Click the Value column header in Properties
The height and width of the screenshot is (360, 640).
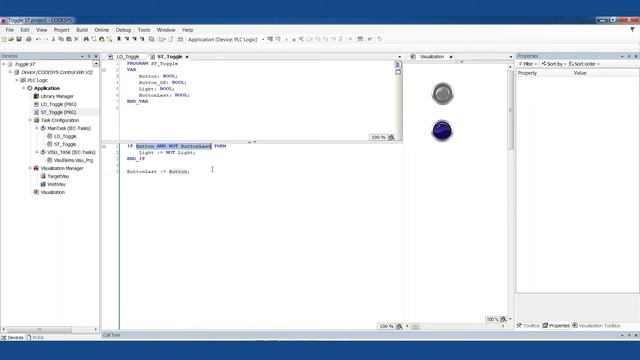[x=580, y=73]
